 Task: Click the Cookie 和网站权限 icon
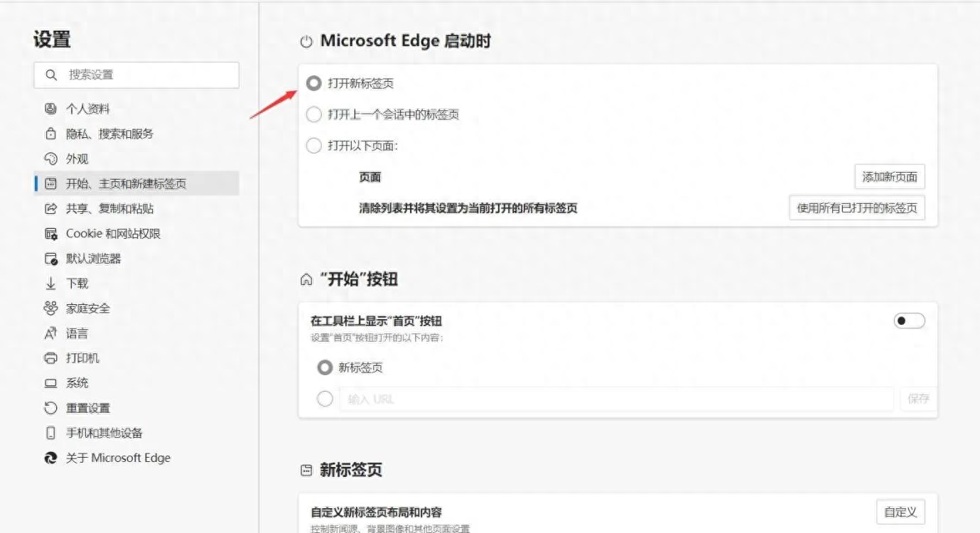point(50,233)
